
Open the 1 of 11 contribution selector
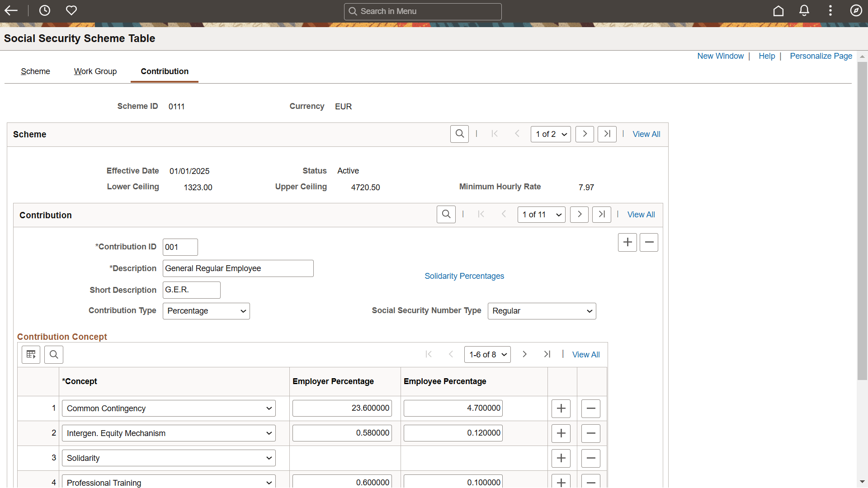(x=541, y=215)
